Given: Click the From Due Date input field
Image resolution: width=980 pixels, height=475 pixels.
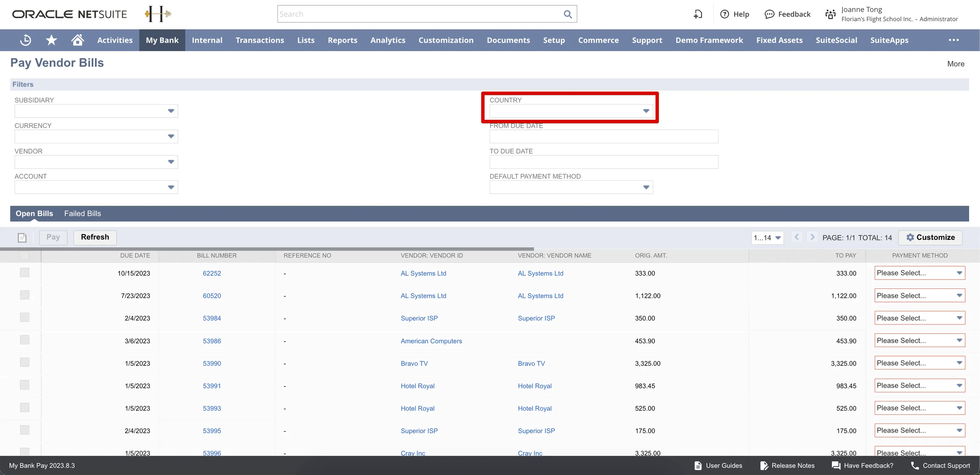Looking at the screenshot, I should [x=604, y=136].
